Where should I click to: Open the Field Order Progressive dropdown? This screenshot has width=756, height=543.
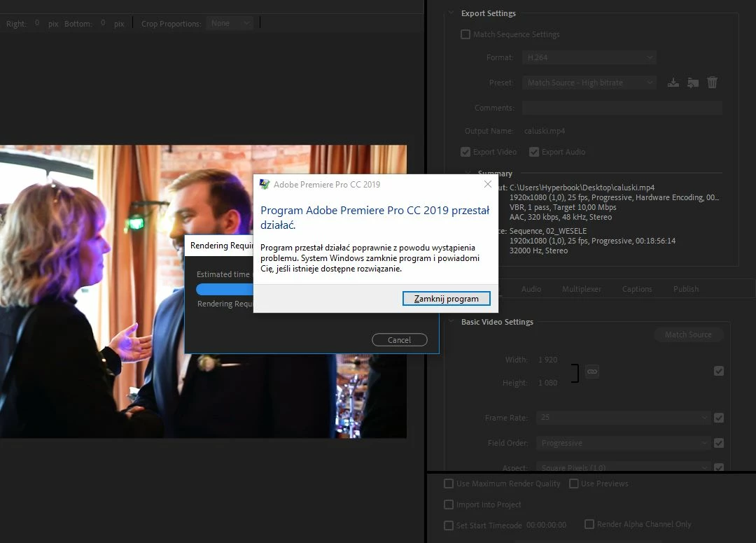point(624,443)
